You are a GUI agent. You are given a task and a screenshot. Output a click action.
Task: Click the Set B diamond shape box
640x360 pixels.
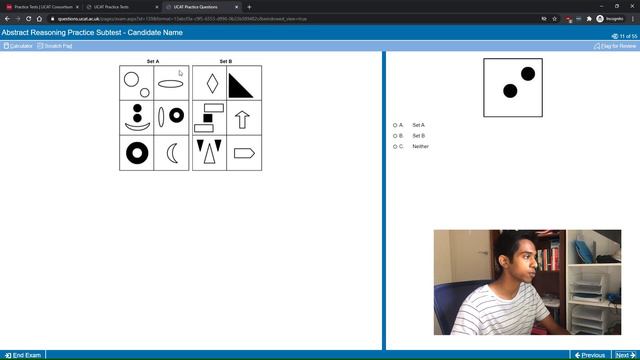209,83
